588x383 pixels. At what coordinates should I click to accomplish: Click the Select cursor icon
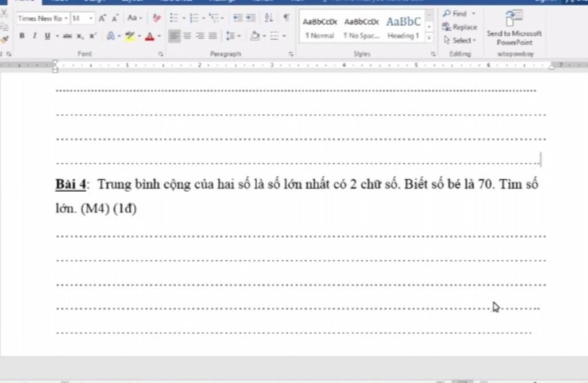pyautogui.click(x=447, y=40)
